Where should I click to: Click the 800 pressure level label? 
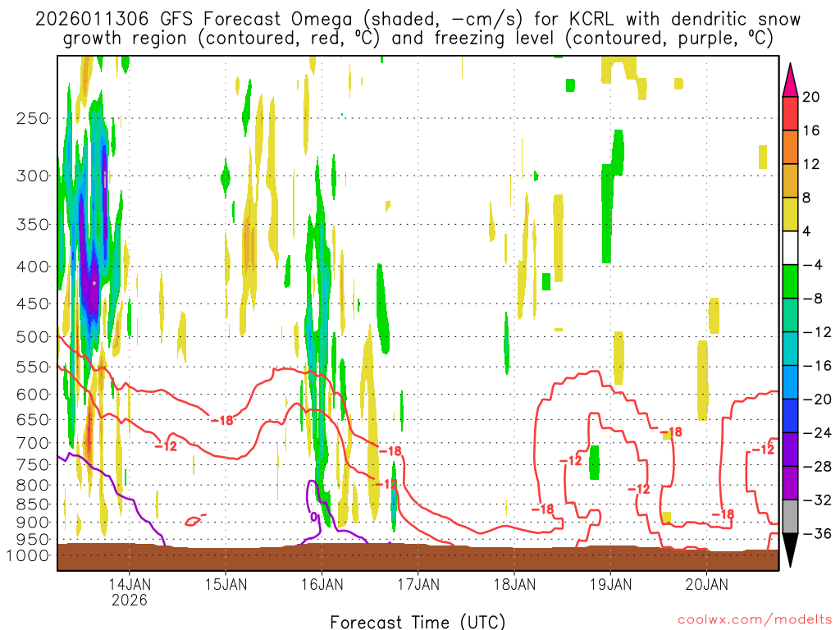click(x=33, y=485)
